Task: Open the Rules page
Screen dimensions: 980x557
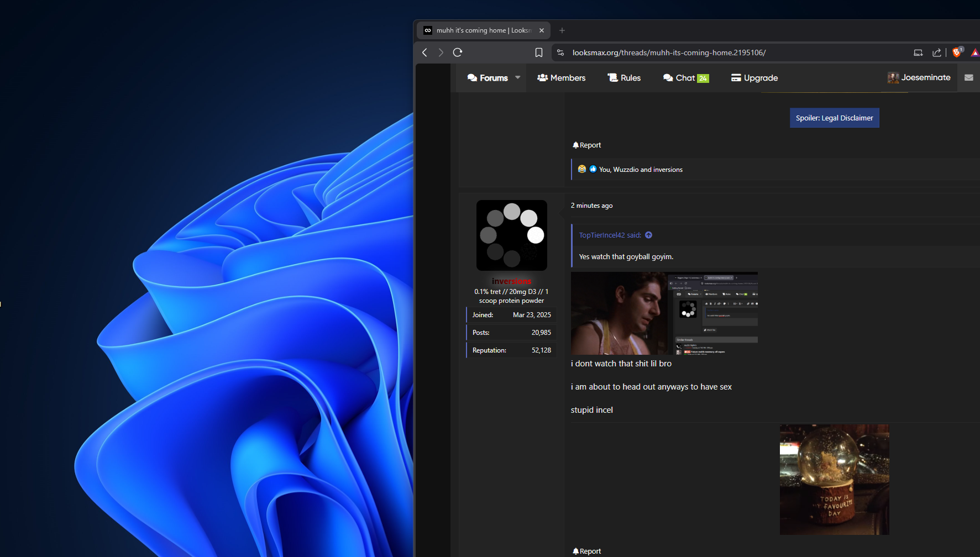Action: [624, 78]
